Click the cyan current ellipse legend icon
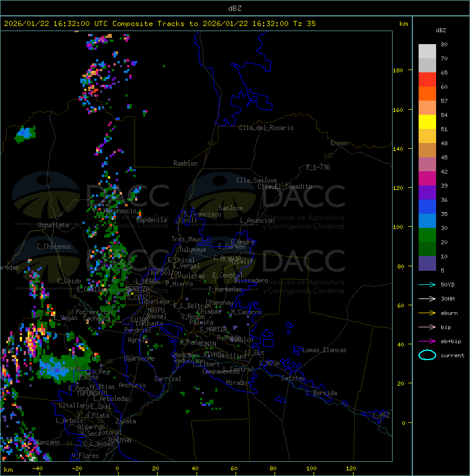This screenshot has width=470, height=476. point(427,355)
